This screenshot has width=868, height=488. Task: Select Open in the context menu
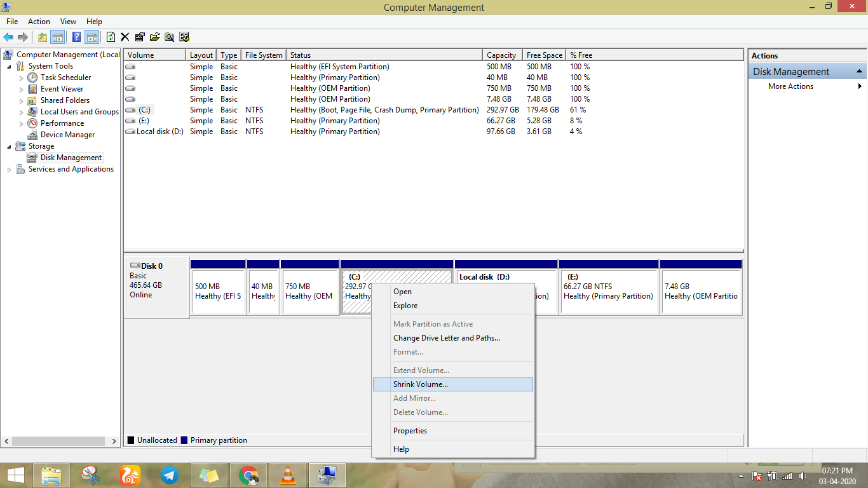[x=453, y=292]
